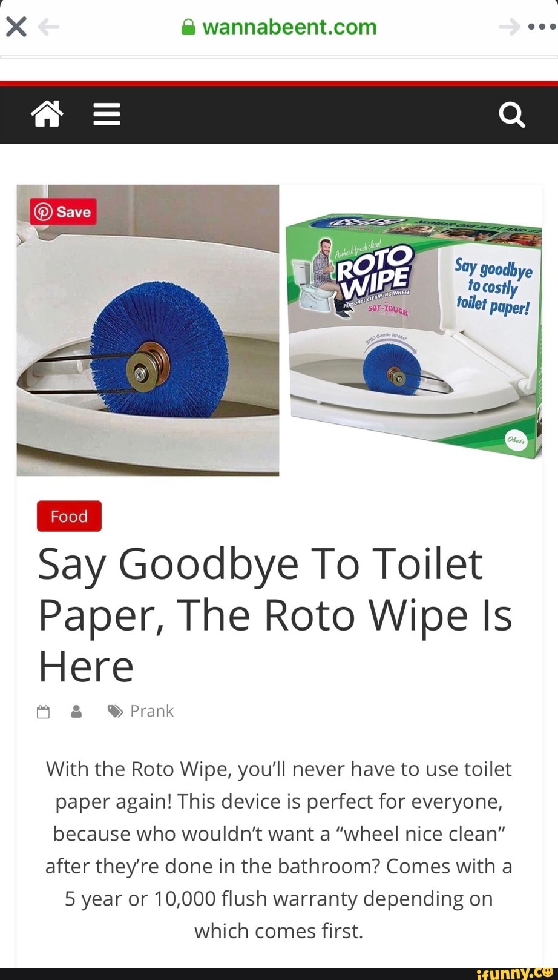Open the site search magnifier

(512, 114)
